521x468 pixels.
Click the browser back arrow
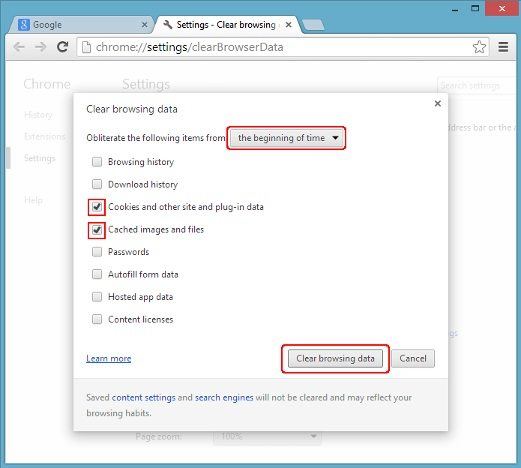tap(19, 47)
